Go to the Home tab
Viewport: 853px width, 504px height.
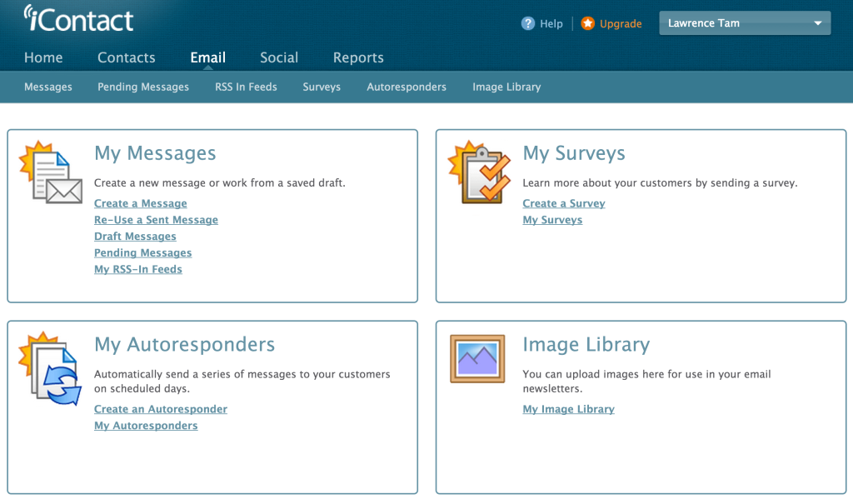pos(43,57)
